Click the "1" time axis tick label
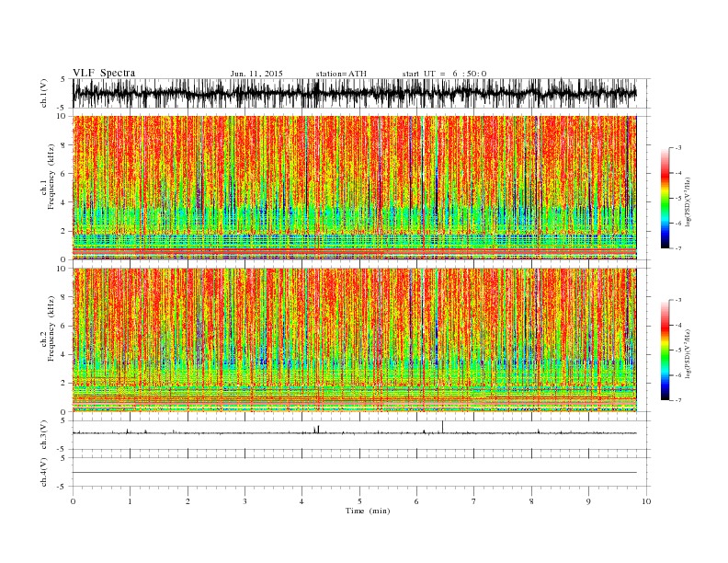This screenshot has height=563, width=728. (130, 501)
